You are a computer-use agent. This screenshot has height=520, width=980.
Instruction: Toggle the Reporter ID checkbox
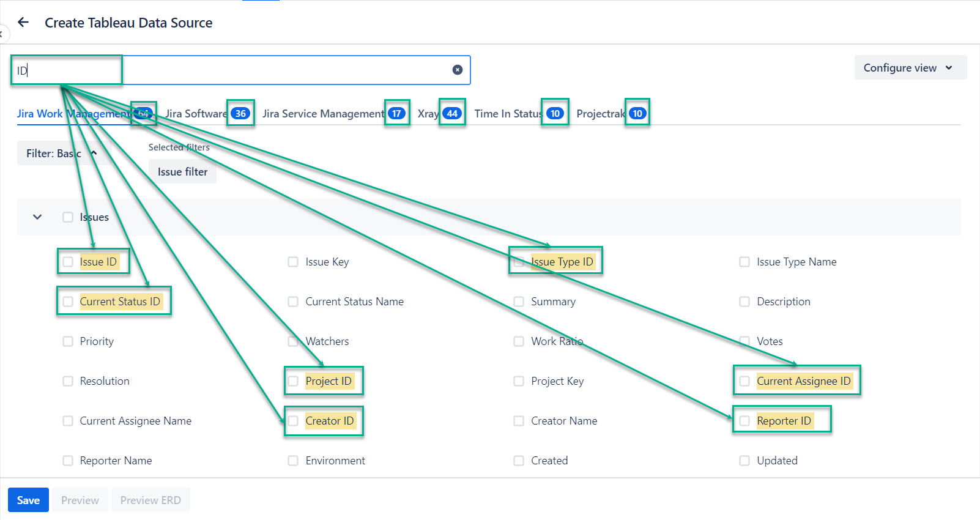point(744,421)
